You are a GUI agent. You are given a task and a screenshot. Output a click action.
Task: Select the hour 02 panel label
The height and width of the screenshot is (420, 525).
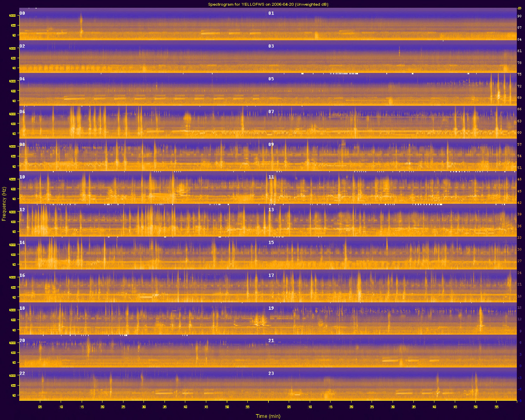[22, 46]
